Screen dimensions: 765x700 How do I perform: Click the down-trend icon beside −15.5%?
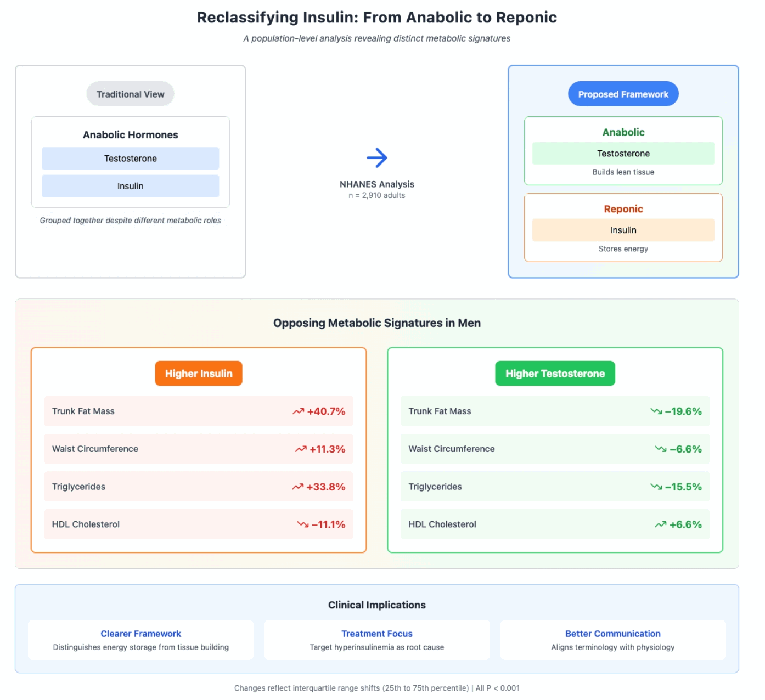click(x=656, y=487)
